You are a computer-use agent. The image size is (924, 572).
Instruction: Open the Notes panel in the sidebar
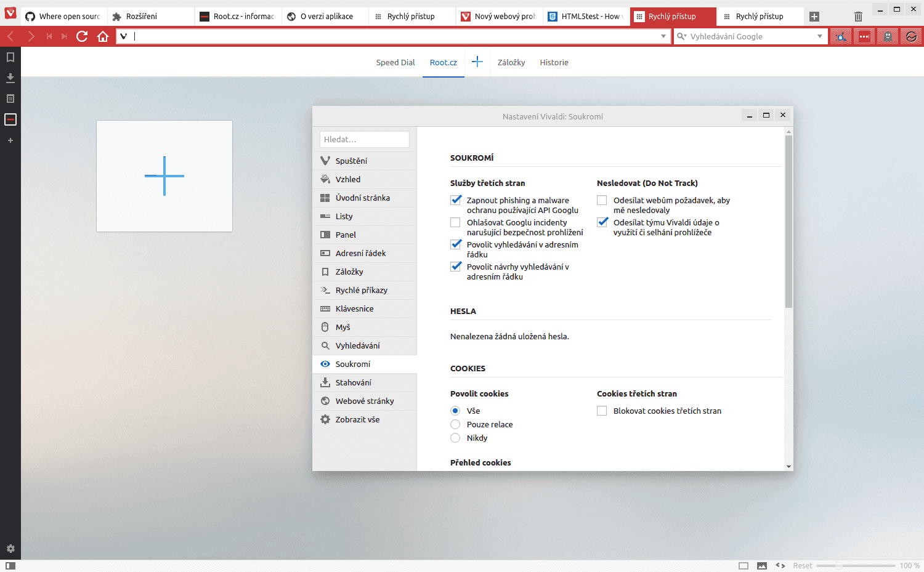click(10, 98)
